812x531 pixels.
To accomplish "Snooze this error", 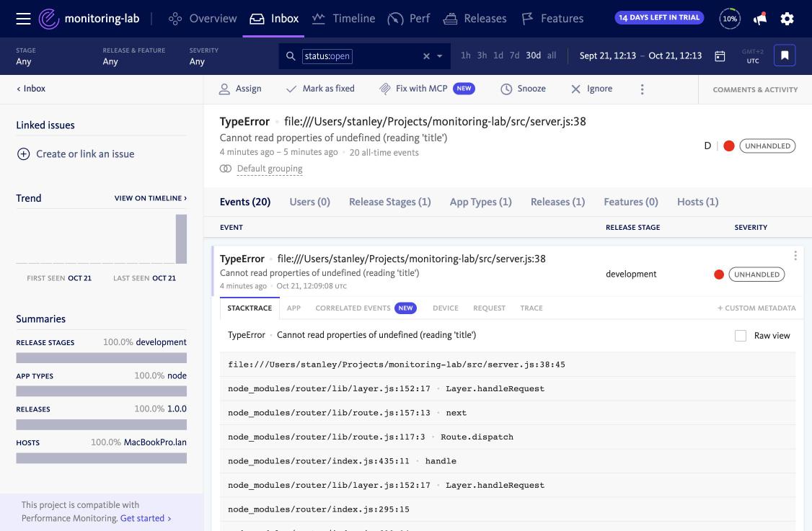I will (523, 89).
